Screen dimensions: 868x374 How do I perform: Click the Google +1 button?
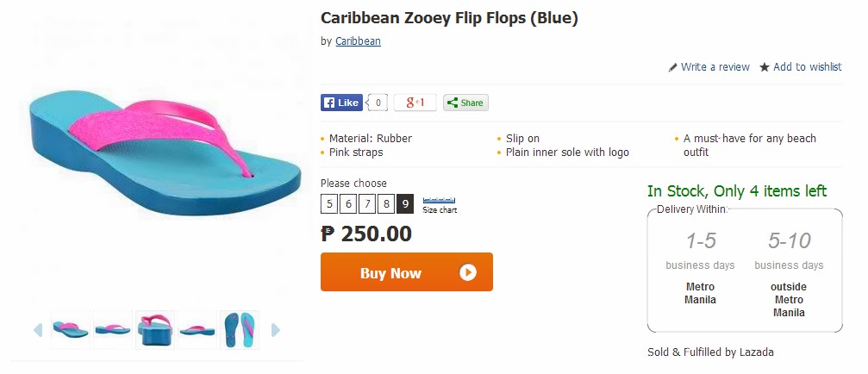point(415,103)
